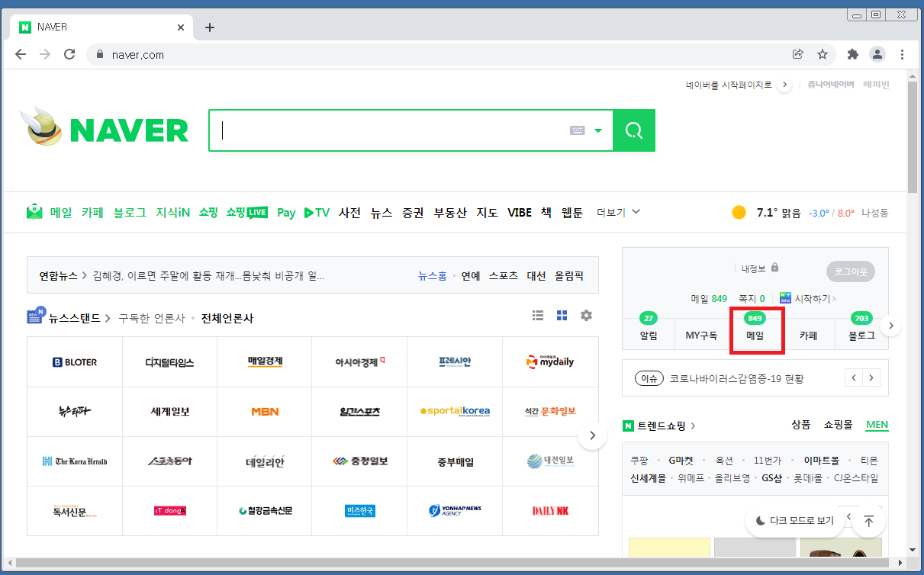Show next newsstand page arrow
This screenshot has width=924, height=575.
(x=592, y=436)
